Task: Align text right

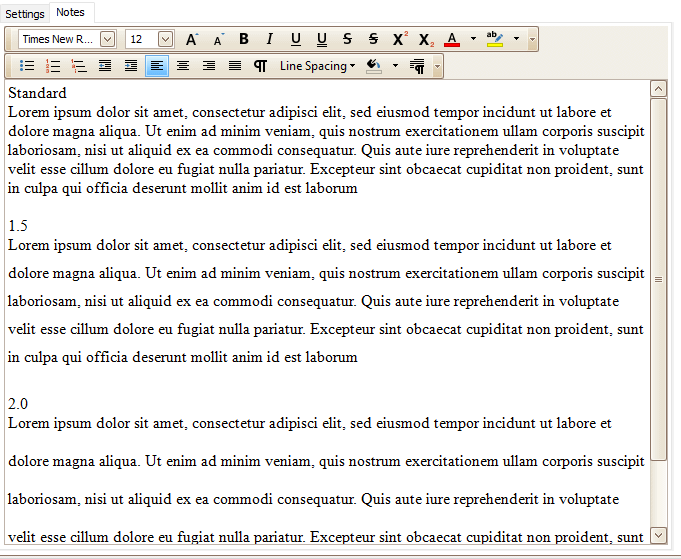Action: [209, 66]
